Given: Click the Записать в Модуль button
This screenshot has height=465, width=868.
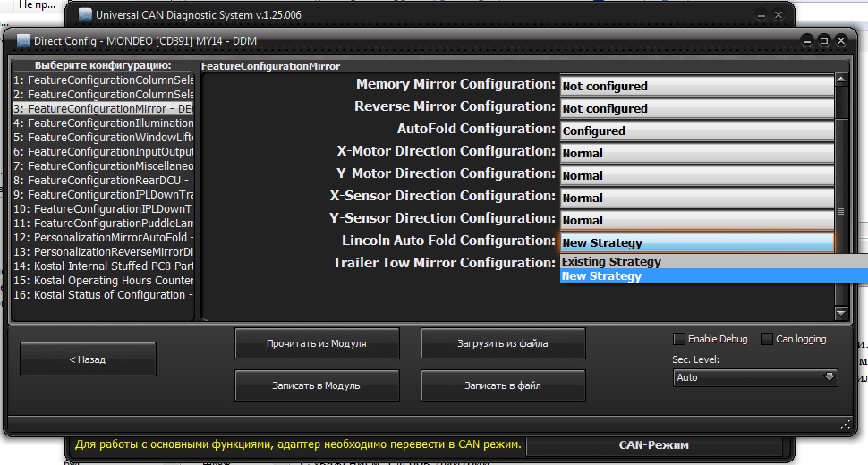Looking at the screenshot, I should [x=316, y=385].
